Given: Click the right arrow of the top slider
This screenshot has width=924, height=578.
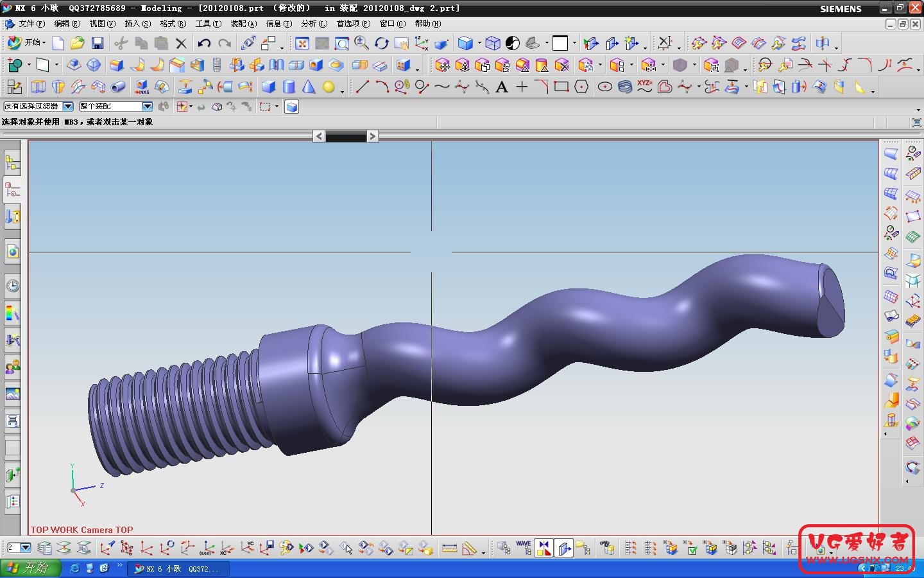Looking at the screenshot, I should point(373,136).
